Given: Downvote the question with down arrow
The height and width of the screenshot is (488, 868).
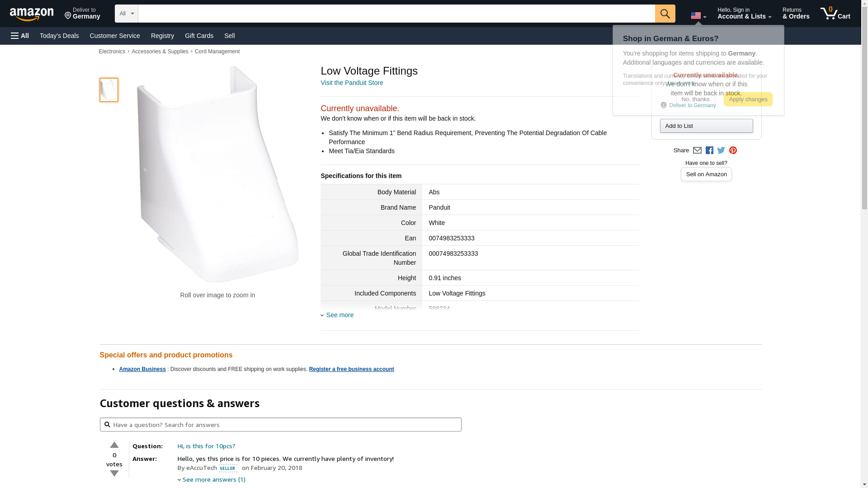Looking at the screenshot, I should point(114,474).
